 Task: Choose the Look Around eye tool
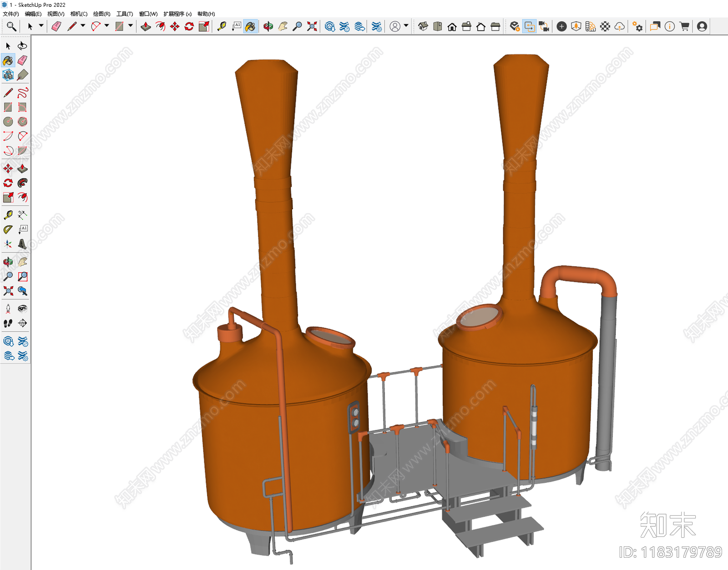tap(22, 309)
